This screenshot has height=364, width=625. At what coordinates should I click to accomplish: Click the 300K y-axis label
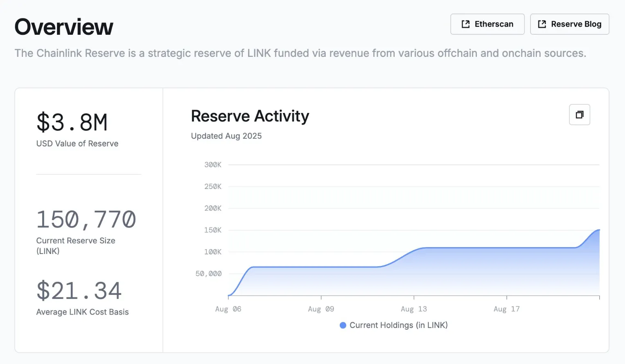click(x=213, y=165)
